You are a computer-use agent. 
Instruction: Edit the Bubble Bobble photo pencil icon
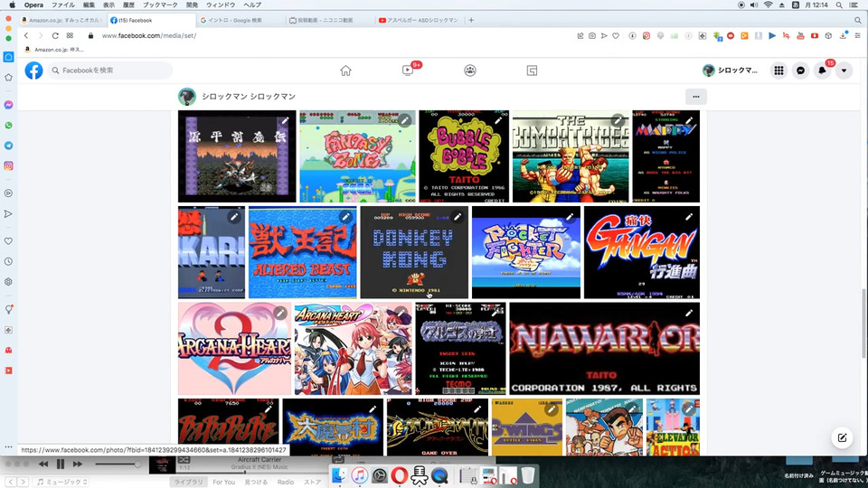tap(497, 120)
